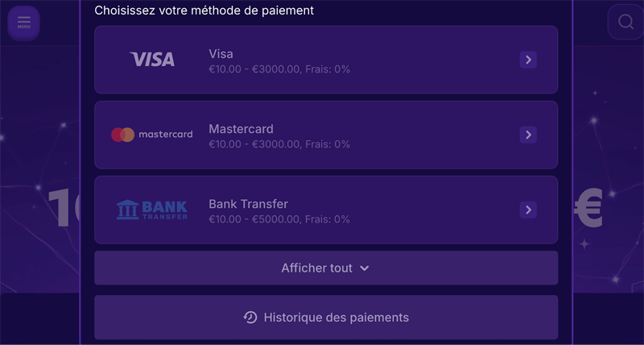Click the search magnifier icon
Screen dimensions: 644x345
[x=625, y=22]
